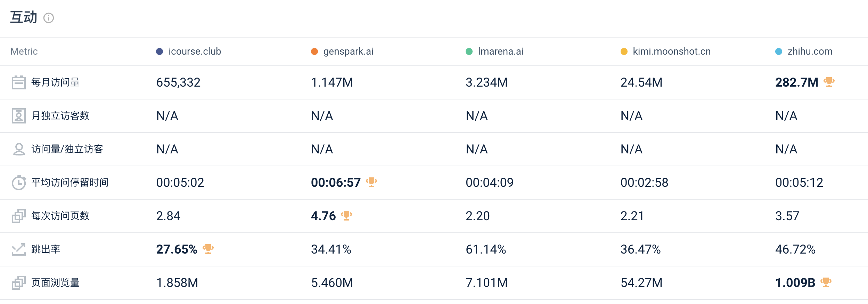Viewport: 868px width, 304px height.
Task: Select the 每月访问量 row label
Action: [x=56, y=82]
